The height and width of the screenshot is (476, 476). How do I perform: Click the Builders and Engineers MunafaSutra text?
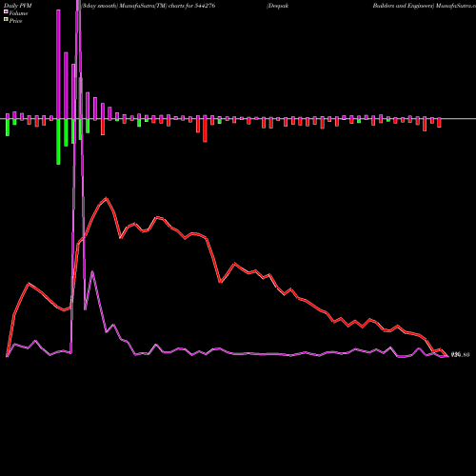pyautogui.click(x=425, y=6)
